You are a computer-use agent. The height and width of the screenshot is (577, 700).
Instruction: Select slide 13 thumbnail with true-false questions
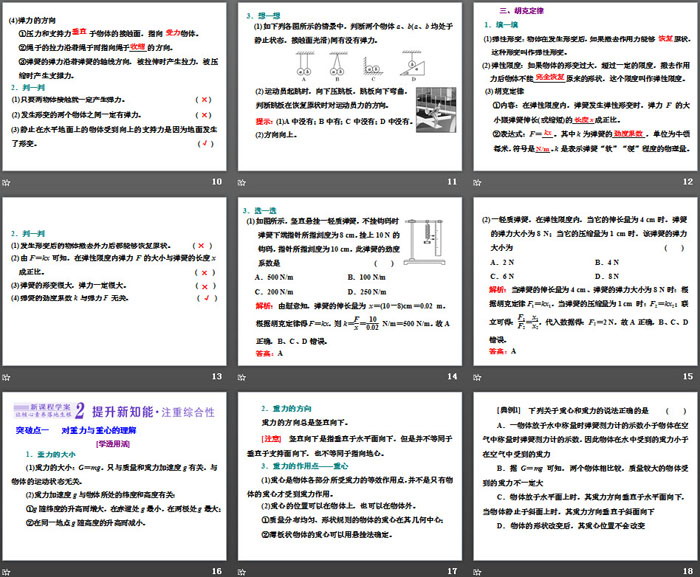(x=114, y=281)
